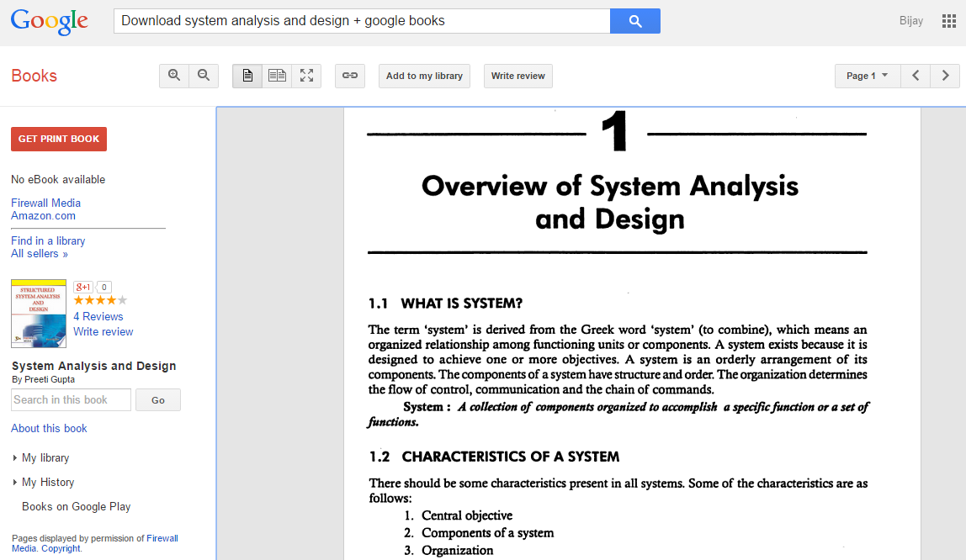Click Write review under the rating
966x560 pixels.
click(103, 331)
